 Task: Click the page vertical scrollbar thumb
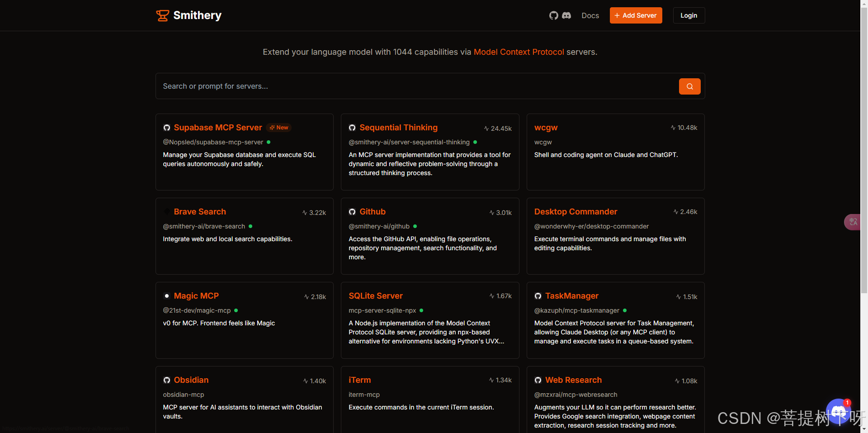pos(864,151)
